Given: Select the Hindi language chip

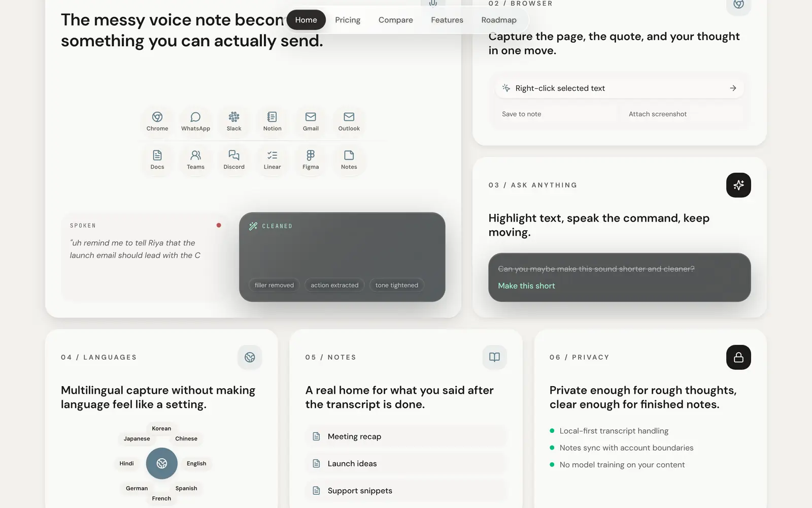Looking at the screenshot, I should [126, 463].
